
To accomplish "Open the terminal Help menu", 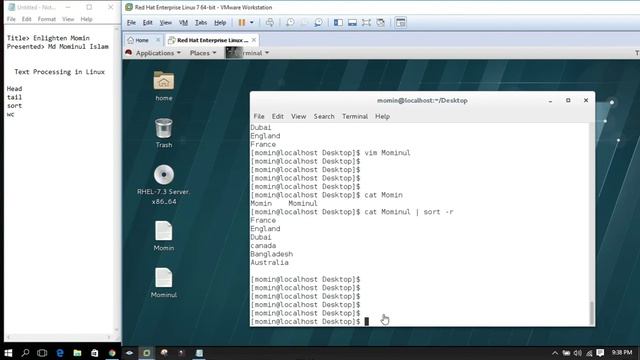I will [x=382, y=116].
